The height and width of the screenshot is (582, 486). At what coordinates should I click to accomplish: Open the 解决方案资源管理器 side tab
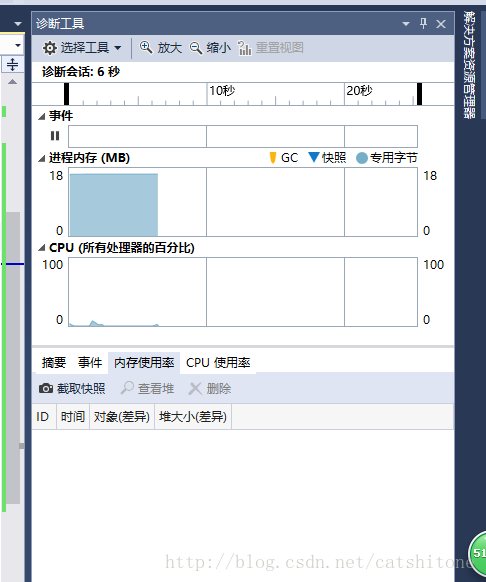pos(469,65)
